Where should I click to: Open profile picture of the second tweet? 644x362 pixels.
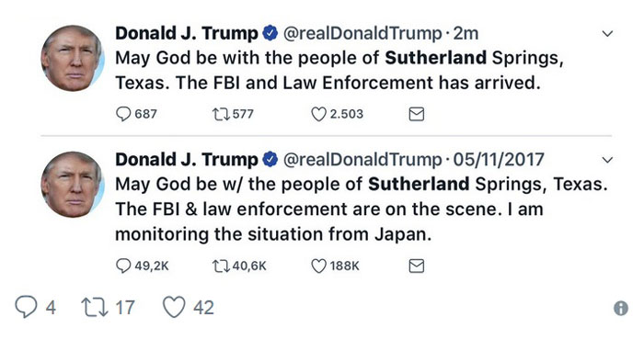(73, 184)
